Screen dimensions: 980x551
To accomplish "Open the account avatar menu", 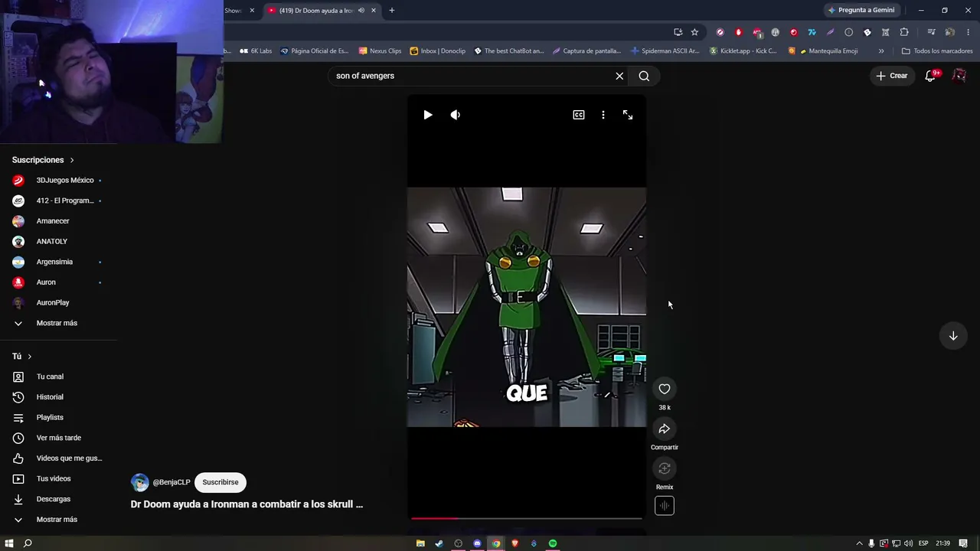I will [x=959, y=76].
